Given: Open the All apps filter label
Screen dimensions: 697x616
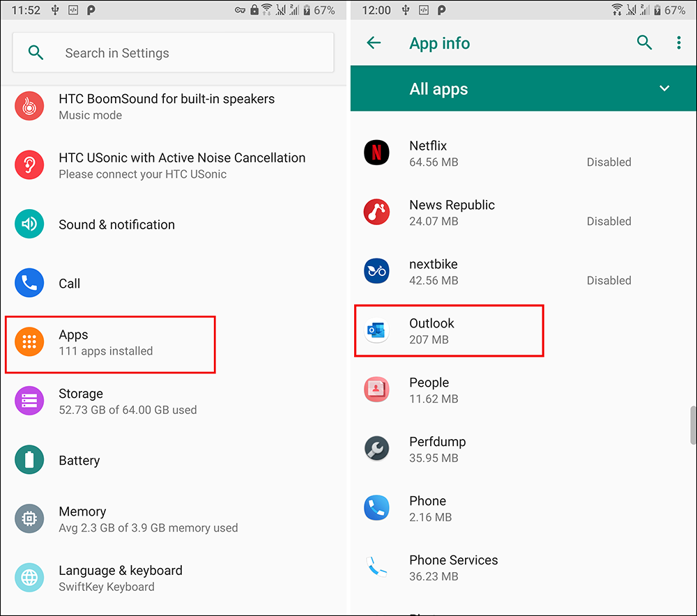Looking at the screenshot, I should 438,89.
